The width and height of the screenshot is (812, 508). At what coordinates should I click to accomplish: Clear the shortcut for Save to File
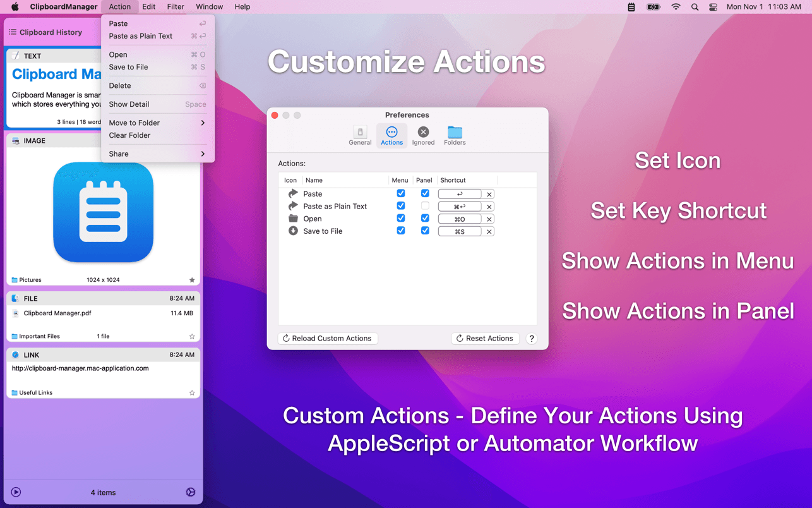click(489, 232)
